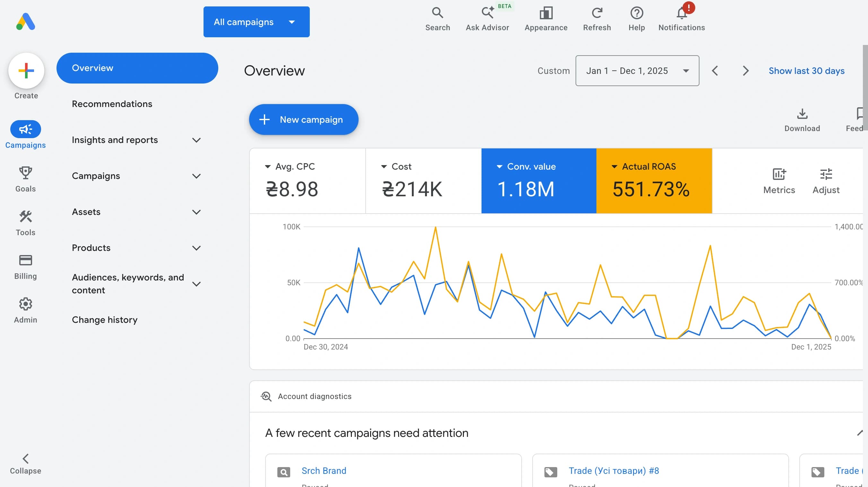The image size is (868, 487).
Task: Go to previous date range
Action: [x=715, y=71]
